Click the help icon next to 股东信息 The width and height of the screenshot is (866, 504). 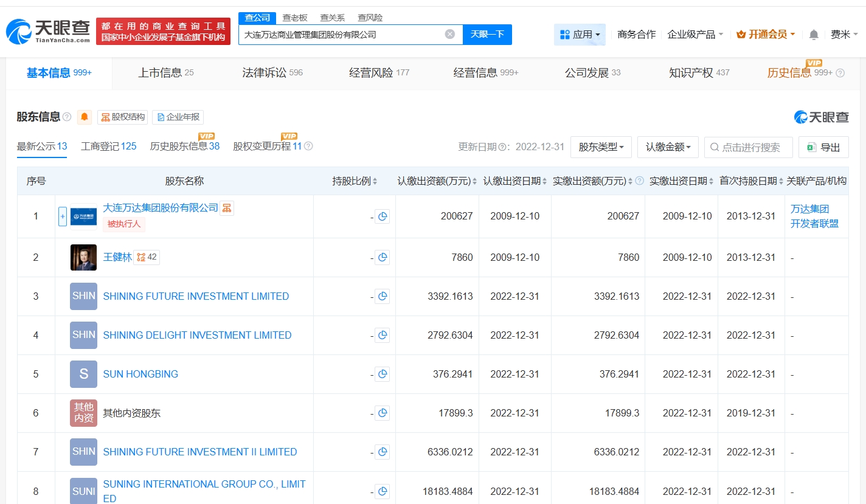(x=67, y=117)
